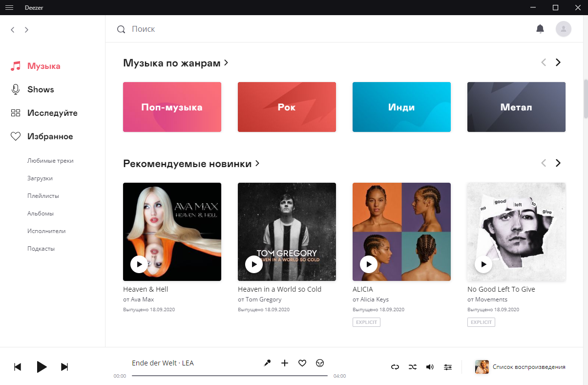Screen dimensions: 588x385
Task: Open audio settings equalizer icon
Action: (x=448, y=367)
